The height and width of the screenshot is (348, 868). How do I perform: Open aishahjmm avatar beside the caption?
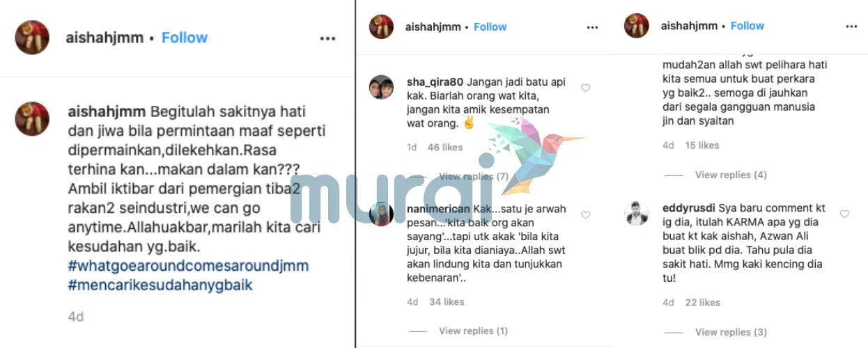(32, 118)
